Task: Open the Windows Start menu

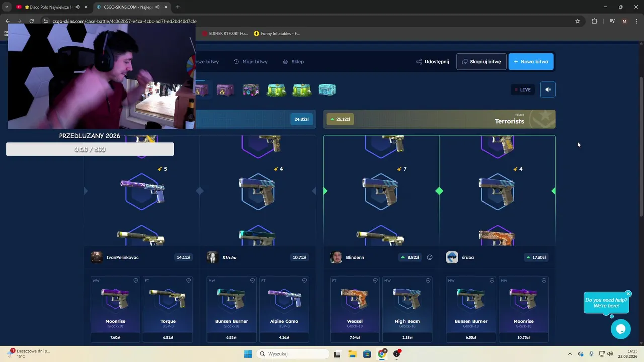Action: 248,354
